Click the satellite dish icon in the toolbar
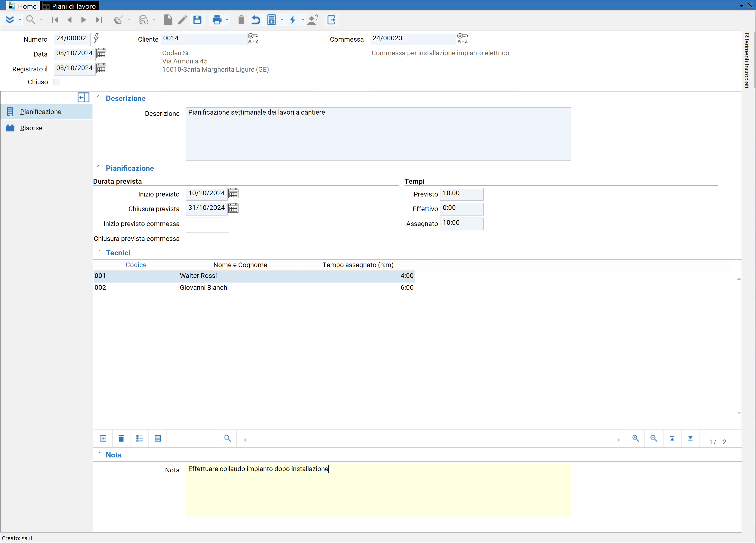The width and height of the screenshot is (756, 543). click(x=118, y=20)
